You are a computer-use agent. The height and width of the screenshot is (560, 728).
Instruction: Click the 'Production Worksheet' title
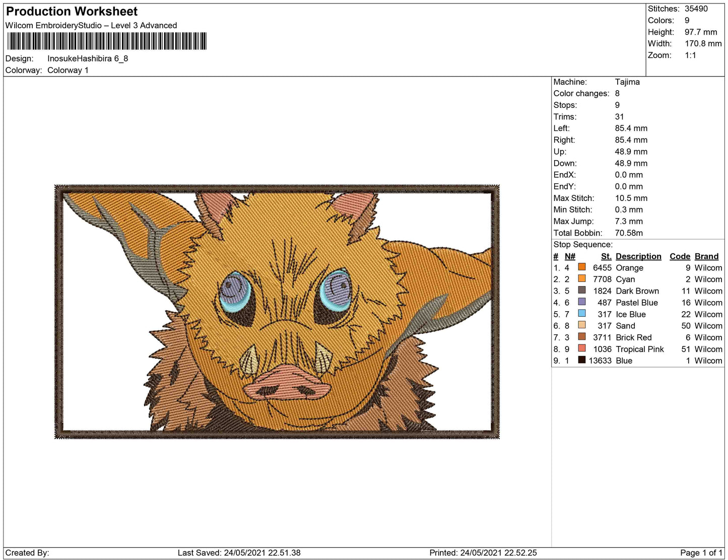[72, 11]
